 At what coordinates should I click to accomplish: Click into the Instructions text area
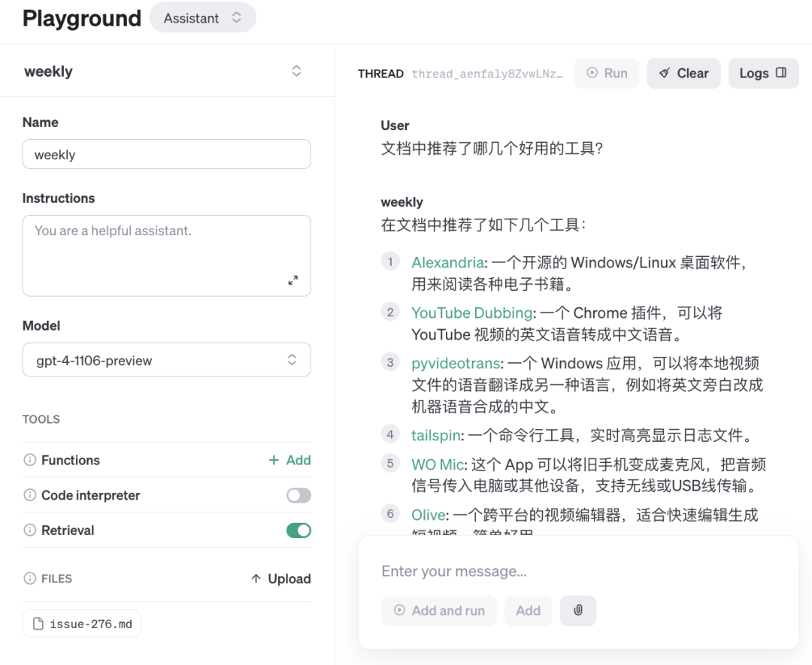(x=167, y=255)
